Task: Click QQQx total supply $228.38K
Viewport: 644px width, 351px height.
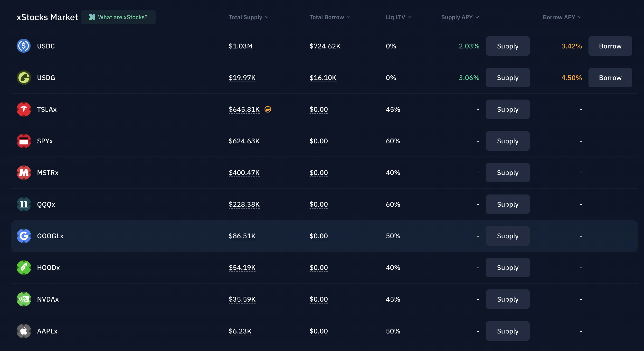Action: (x=244, y=204)
